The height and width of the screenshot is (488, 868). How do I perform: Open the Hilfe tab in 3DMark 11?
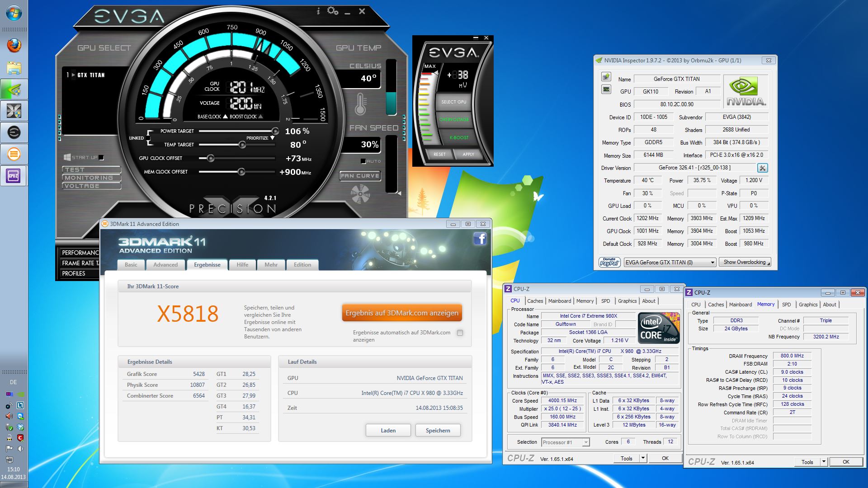242,265
